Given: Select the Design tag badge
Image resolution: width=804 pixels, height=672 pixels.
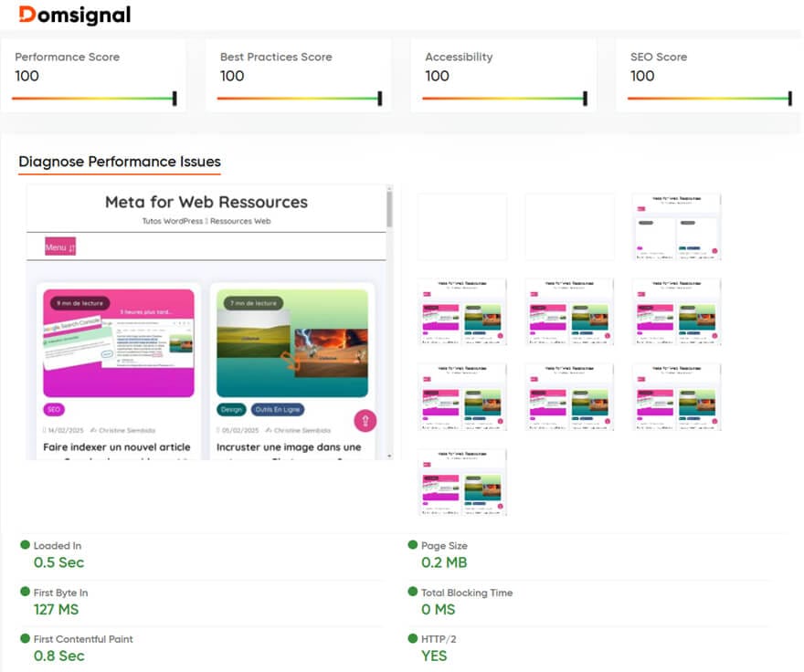Looking at the screenshot, I should pyautogui.click(x=231, y=409).
